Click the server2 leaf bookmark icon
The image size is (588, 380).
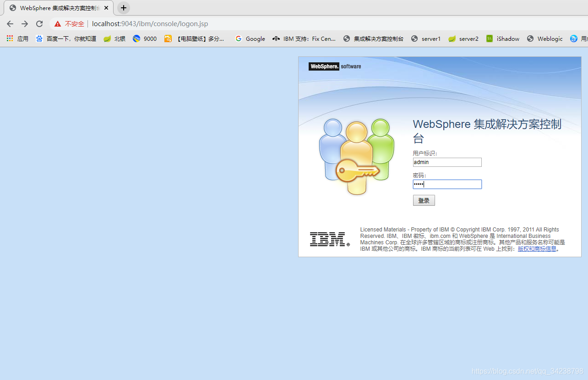pyautogui.click(x=452, y=39)
